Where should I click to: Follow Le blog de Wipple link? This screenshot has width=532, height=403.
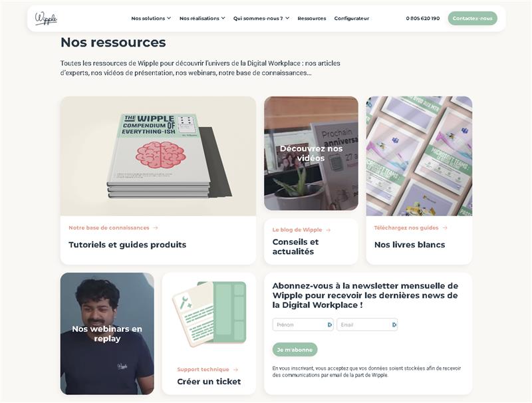coord(297,229)
